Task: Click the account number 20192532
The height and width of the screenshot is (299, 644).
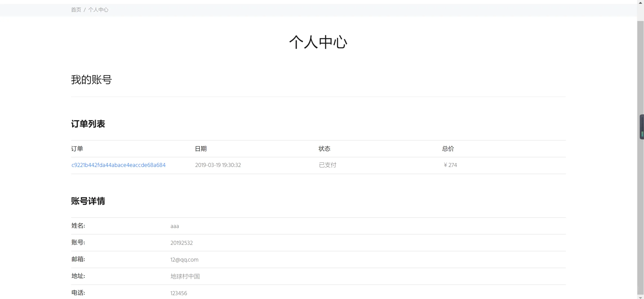Action: pyautogui.click(x=182, y=243)
